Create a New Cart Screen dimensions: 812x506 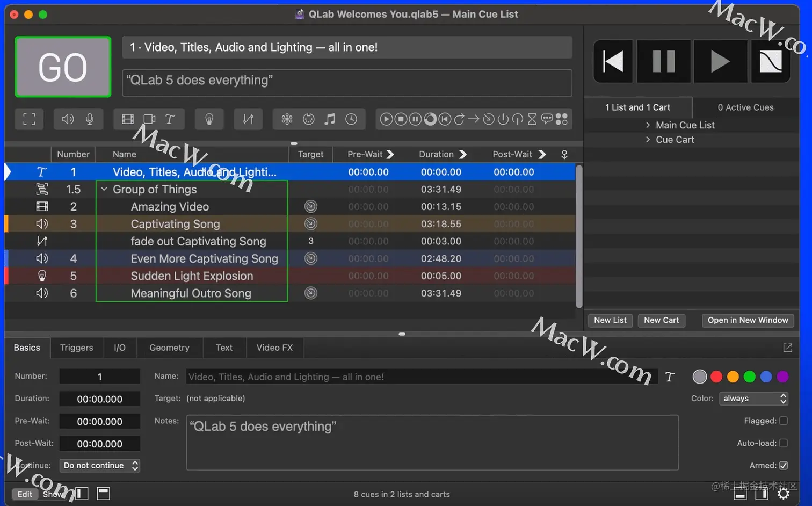click(x=662, y=320)
